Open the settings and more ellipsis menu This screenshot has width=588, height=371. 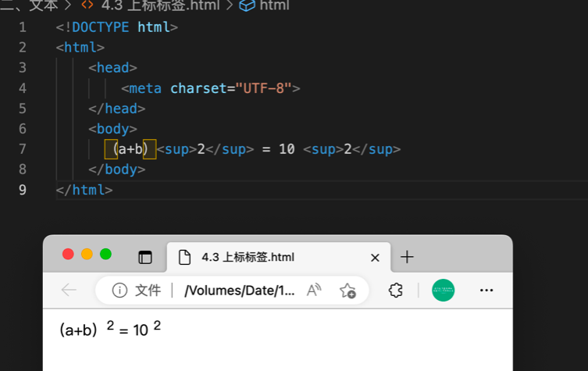pyautogui.click(x=486, y=291)
